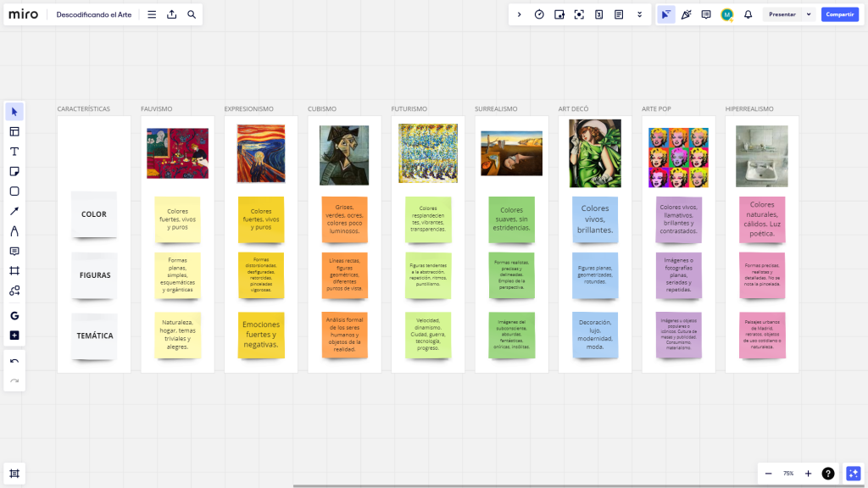Select pink 'Colores naturales, cálidos' note
The width and height of the screenshot is (868, 488).
pos(762,219)
